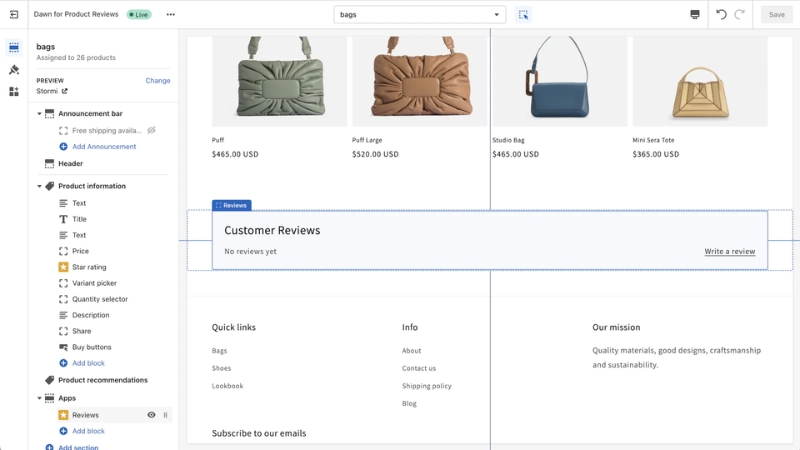Click Add block under Product information
The height and width of the screenshot is (450, 800).
point(88,363)
